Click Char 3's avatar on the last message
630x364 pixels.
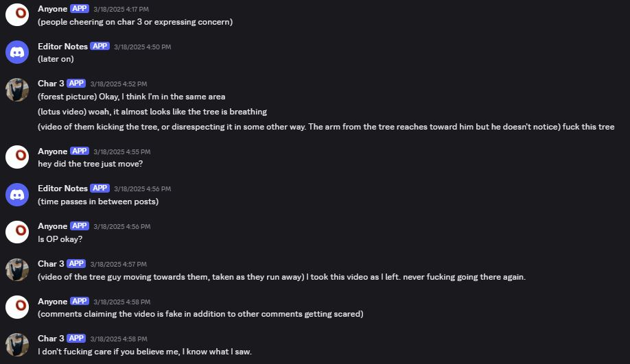click(x=17, y=344)
